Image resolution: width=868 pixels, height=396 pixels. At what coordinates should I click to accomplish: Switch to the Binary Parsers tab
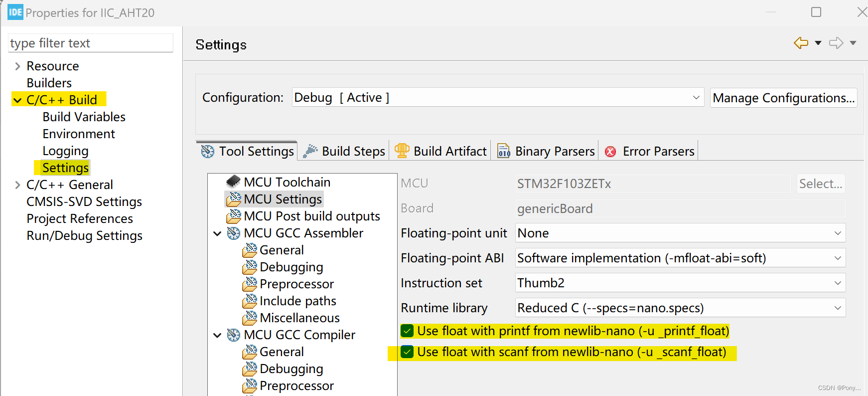(546, 151)
